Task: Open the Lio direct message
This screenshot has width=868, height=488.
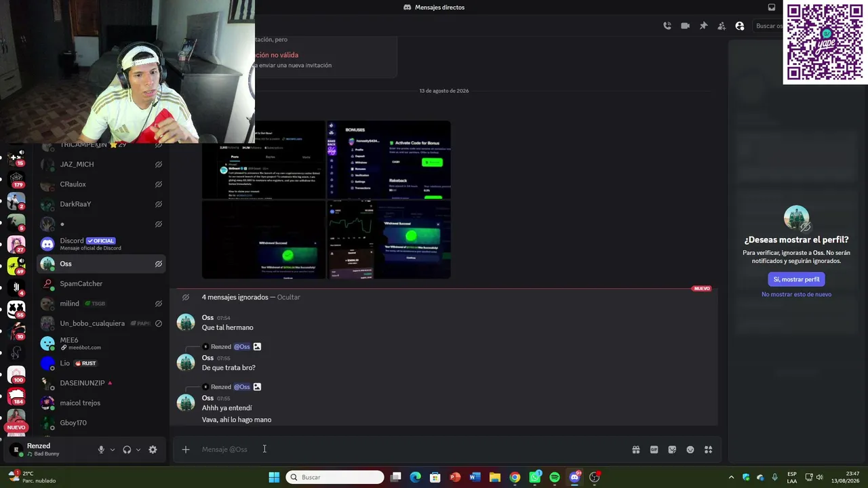Action: coord(101,363)
